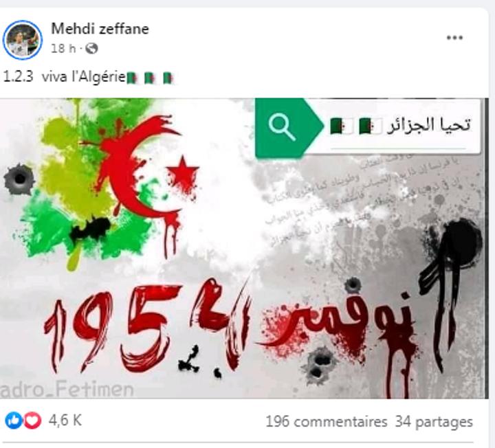View the 196 commentaires list
Image resolution: width=495 pixels, height=448 pixels.
(x=327, y=421)
